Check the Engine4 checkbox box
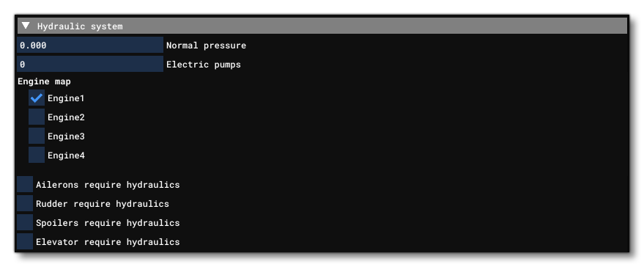This screenshot has height=267, width=644. (37, 155)
